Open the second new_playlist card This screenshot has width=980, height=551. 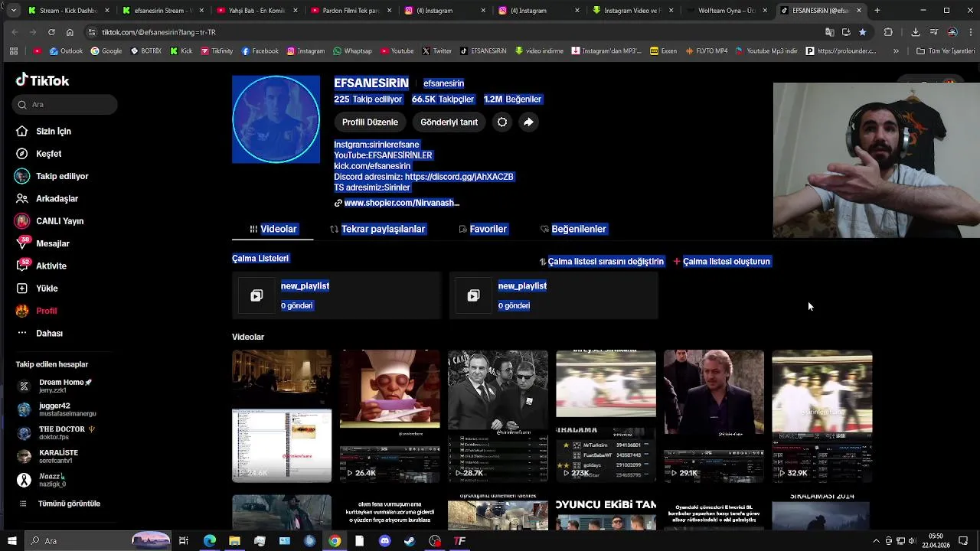click(554, 295)
